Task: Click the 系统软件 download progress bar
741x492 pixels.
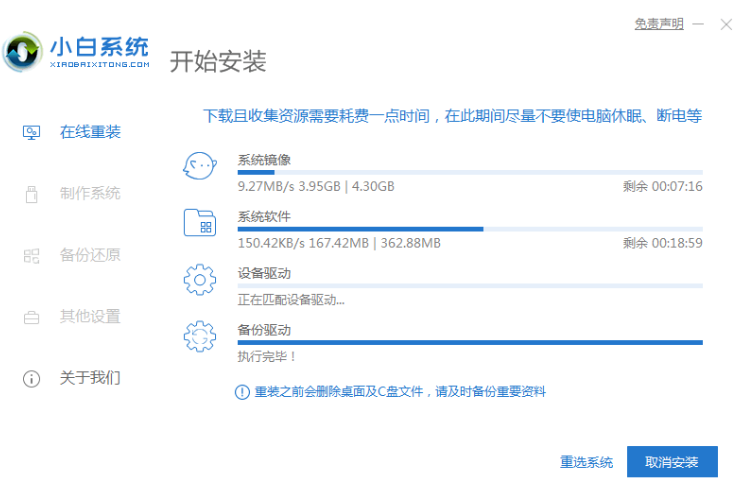Action: tap(470, 229)
